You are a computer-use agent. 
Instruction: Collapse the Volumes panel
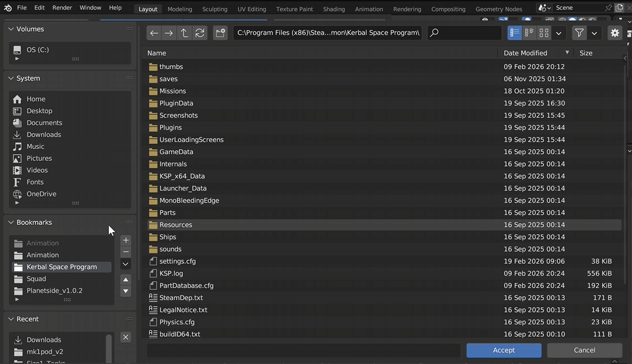pos(11,29)
